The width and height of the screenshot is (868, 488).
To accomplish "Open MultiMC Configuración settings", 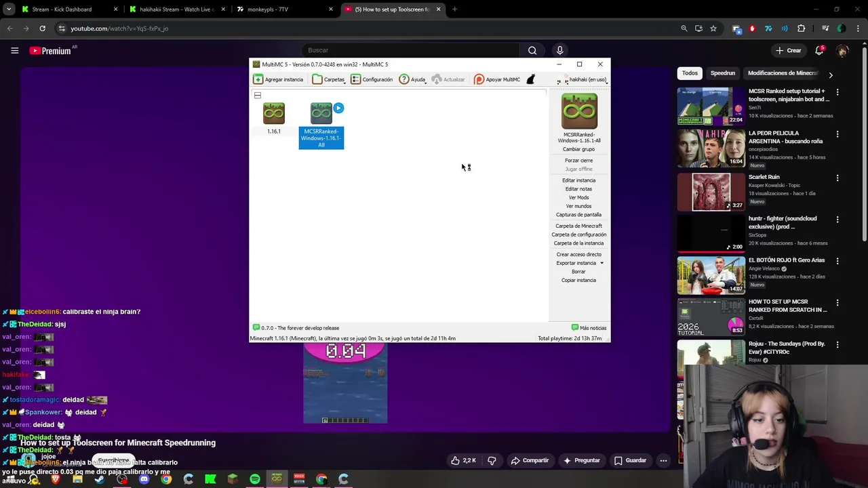I will click(x=372, y=79).
